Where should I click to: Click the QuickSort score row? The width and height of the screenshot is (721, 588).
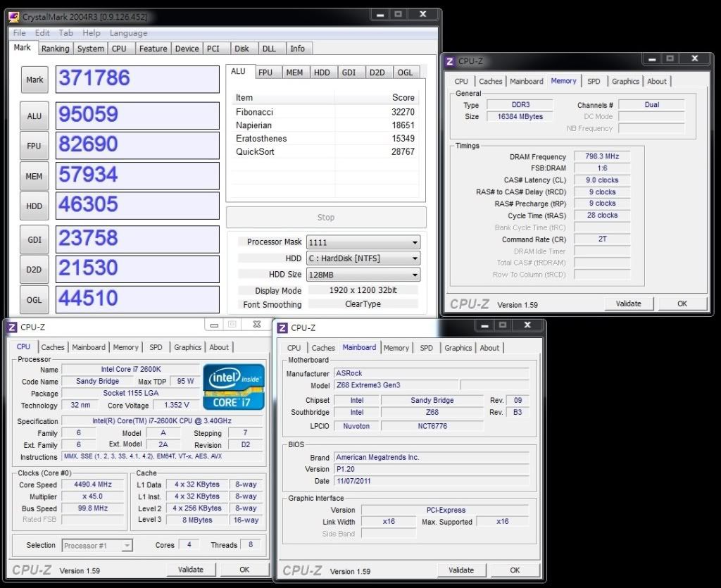pyautogui.click(x=325, y=151)
